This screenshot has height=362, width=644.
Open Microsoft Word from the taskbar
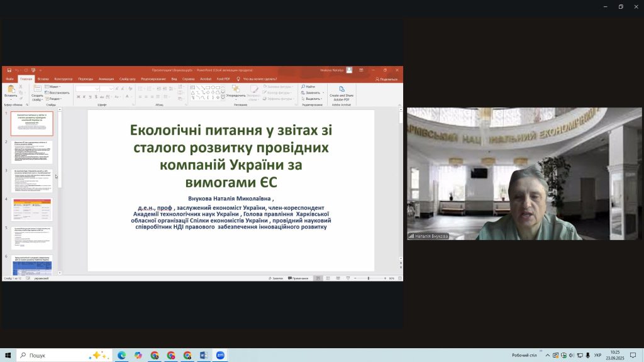pos(204,355)
